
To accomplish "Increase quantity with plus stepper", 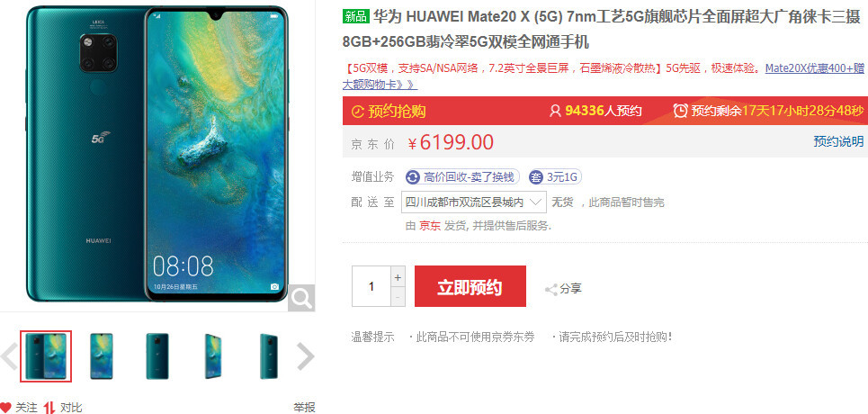I will [398, 276].
